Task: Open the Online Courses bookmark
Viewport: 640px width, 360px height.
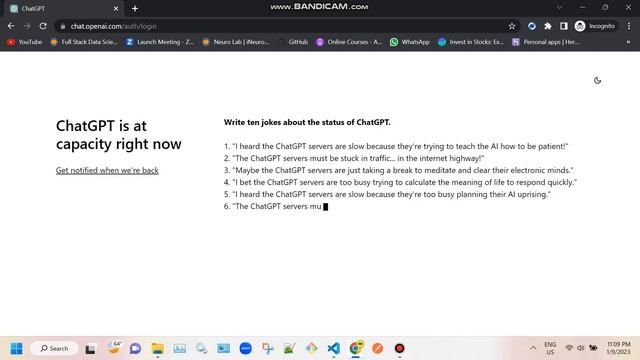Action: click(x=349, y=42)
